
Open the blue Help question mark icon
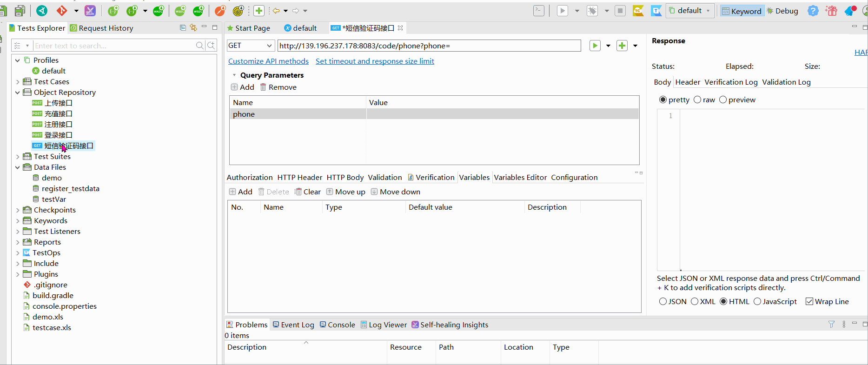point(813,11)
